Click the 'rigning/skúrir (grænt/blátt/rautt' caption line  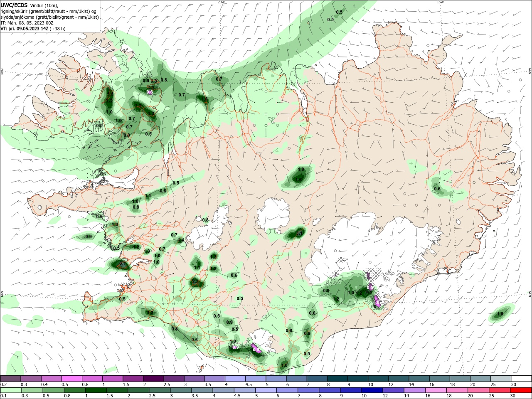click(x=49, y=11)
